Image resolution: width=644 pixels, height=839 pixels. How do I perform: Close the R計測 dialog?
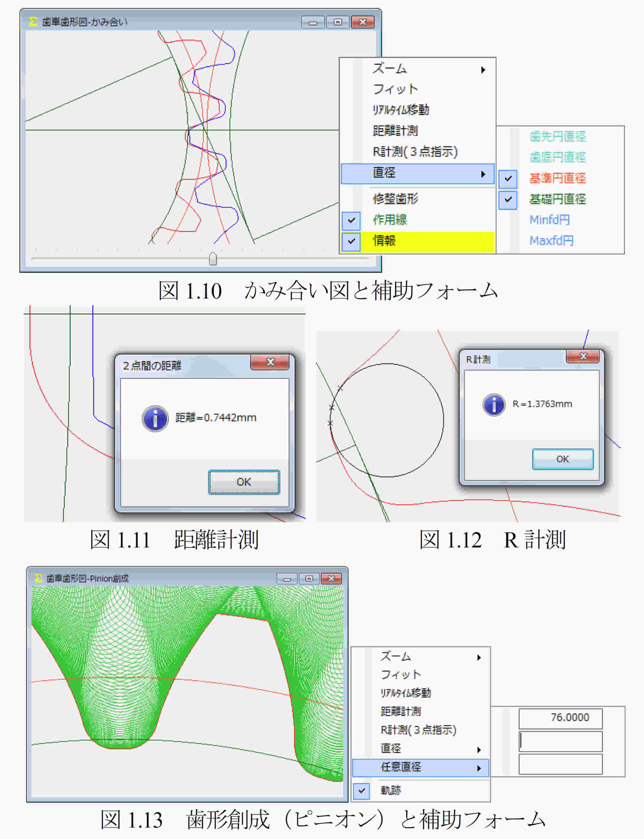point(583,356)
